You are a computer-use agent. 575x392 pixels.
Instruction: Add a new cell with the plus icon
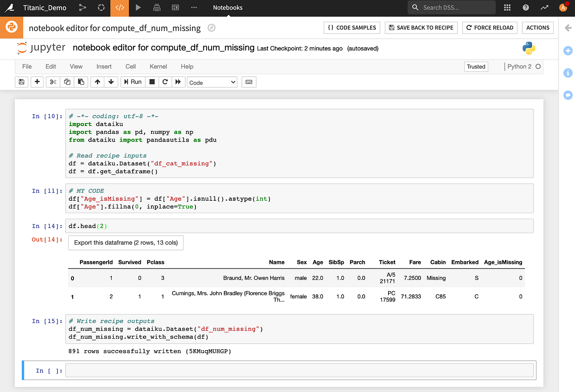click(37, 82)
